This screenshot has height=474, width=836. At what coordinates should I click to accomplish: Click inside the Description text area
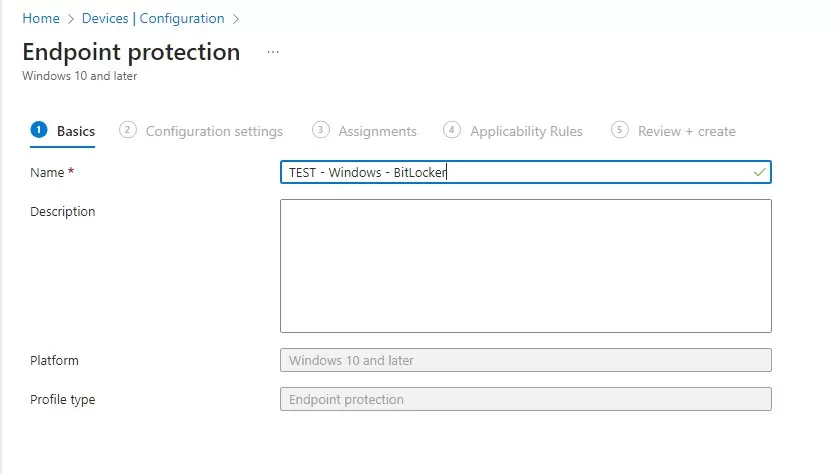coord(526,266)
